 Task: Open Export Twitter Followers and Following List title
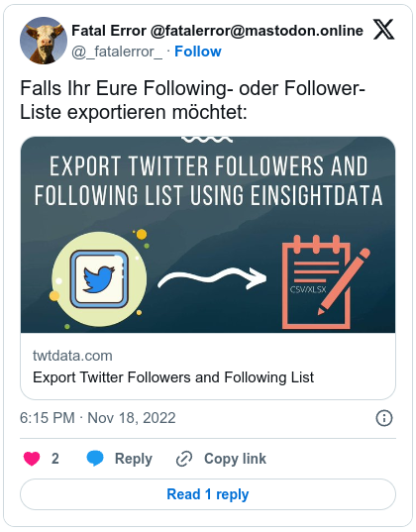click(x=173, y=377)
